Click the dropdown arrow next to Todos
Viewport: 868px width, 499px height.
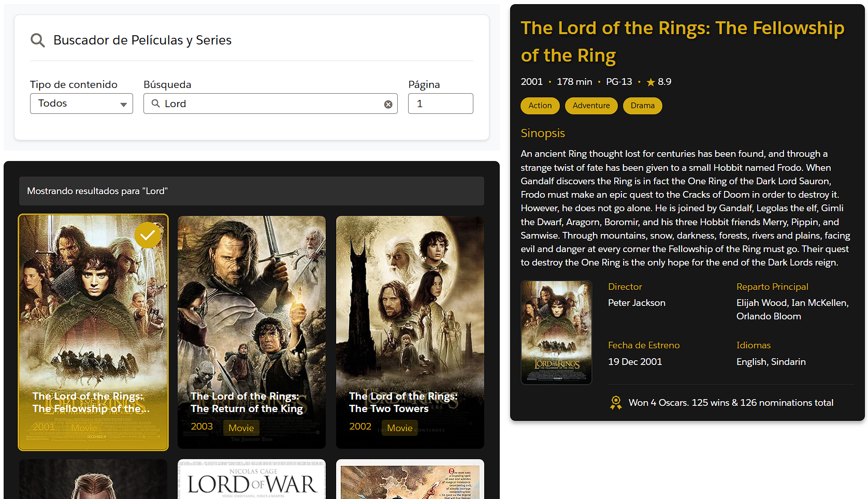point(123,105)
